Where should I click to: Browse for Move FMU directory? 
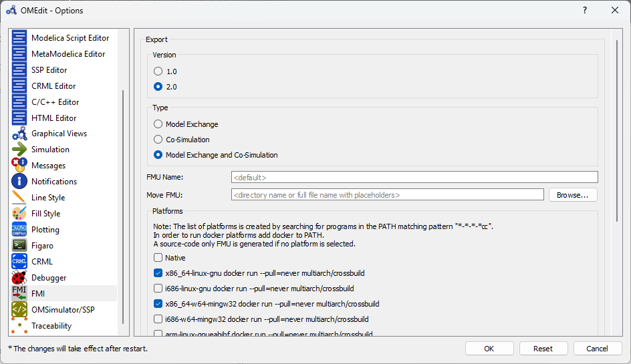(x=573, y=194)
